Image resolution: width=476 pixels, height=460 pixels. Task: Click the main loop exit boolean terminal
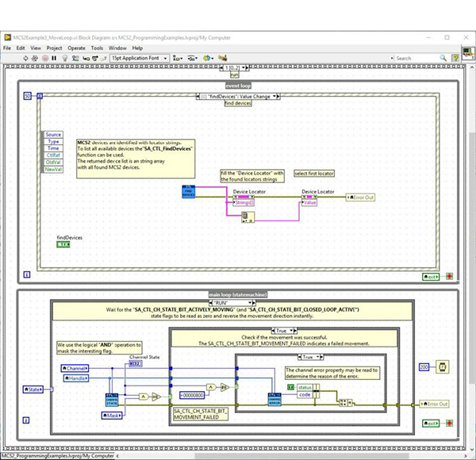[429, 425]
